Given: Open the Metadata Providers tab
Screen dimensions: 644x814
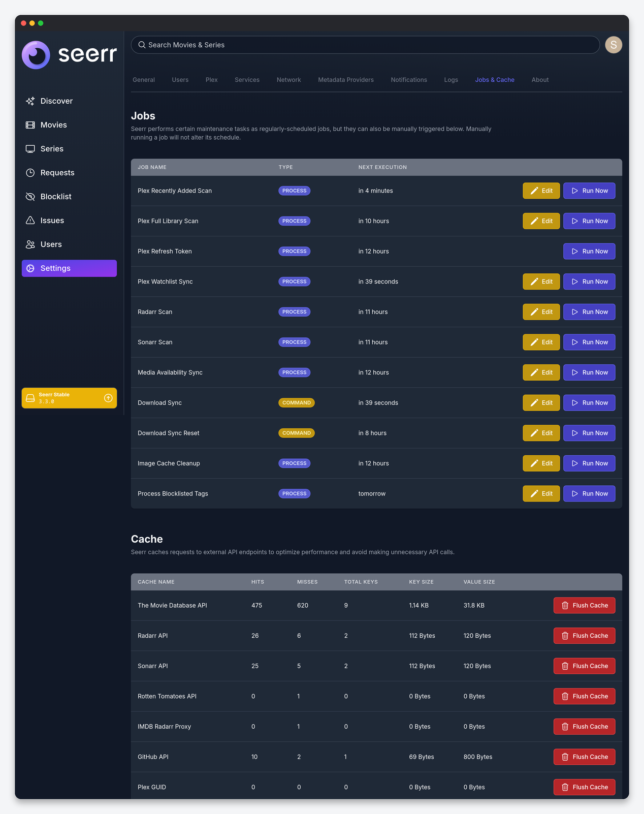Looking at the screenshot, I should (x=346, y=80).
